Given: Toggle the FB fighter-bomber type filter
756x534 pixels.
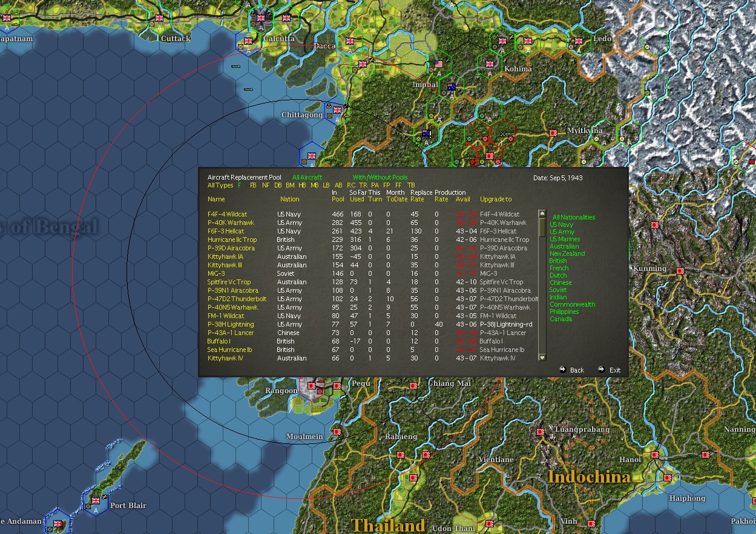Looking at the screenshot, I should click(253, 185).
